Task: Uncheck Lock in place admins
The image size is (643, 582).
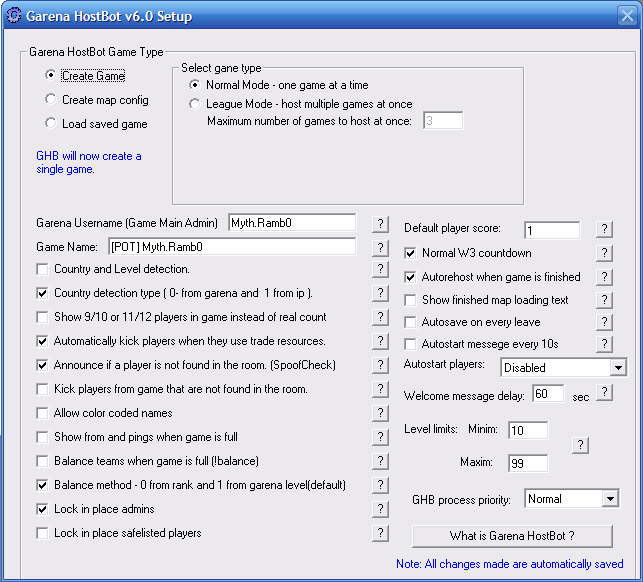Action: coord(42,509)
